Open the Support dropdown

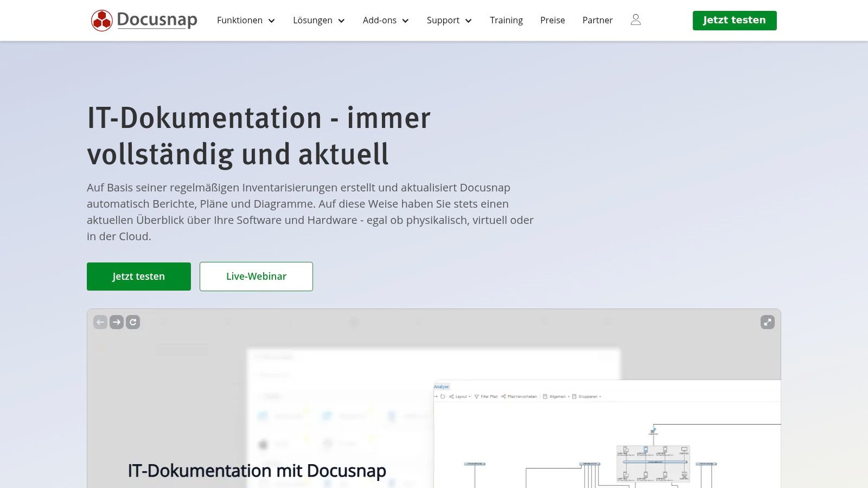tap(449, 20)
